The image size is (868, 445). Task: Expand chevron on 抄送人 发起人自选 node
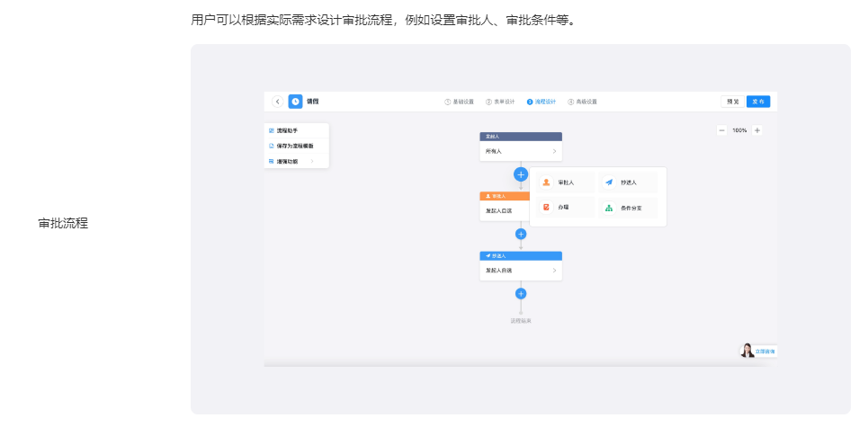point(554,271)
